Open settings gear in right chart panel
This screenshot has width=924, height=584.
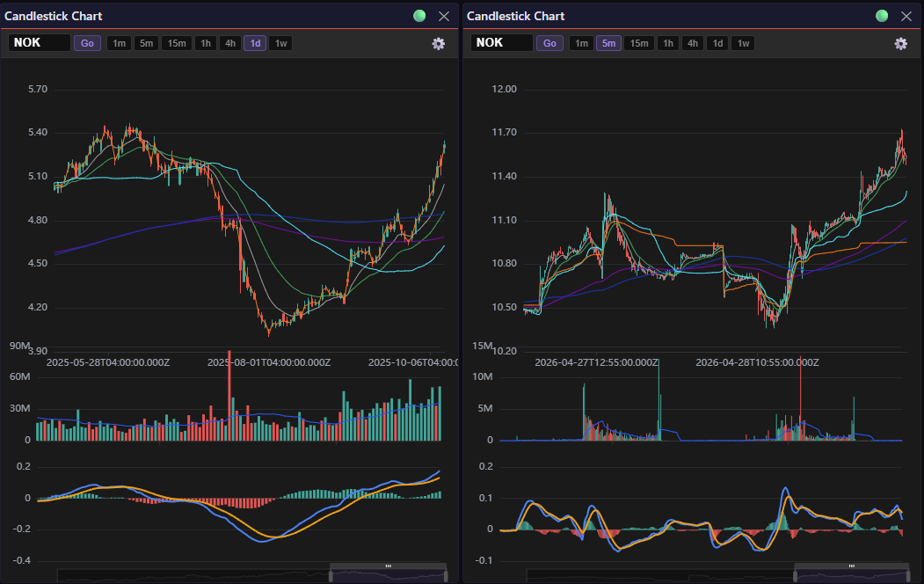pos(900,43)
